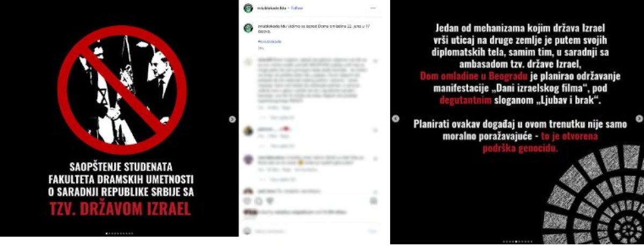644x246 pixels.
Task: Advance to next slide on right image
Action: click(x=639, y=118)
